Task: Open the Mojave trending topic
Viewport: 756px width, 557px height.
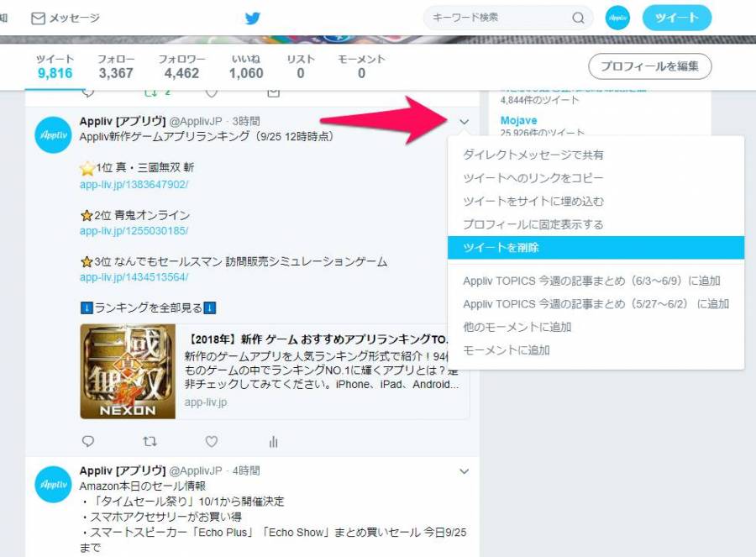Action: tap(518, 121)
